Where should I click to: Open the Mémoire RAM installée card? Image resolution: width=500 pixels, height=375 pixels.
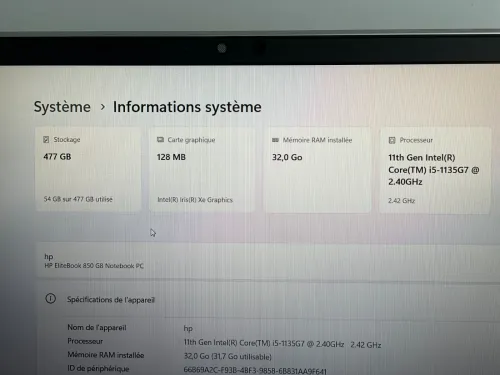[318, 170]
